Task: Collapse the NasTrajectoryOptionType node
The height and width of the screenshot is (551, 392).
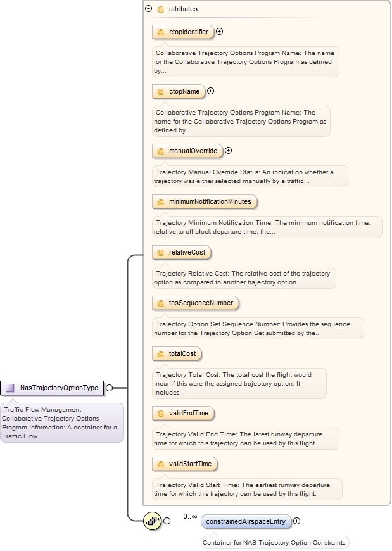Action: tap(109, 388)
